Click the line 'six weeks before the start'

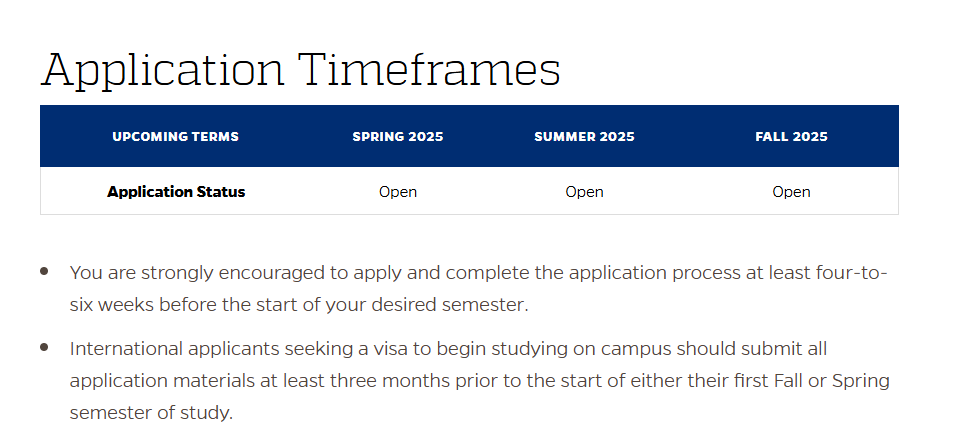[x=298, y=305]
